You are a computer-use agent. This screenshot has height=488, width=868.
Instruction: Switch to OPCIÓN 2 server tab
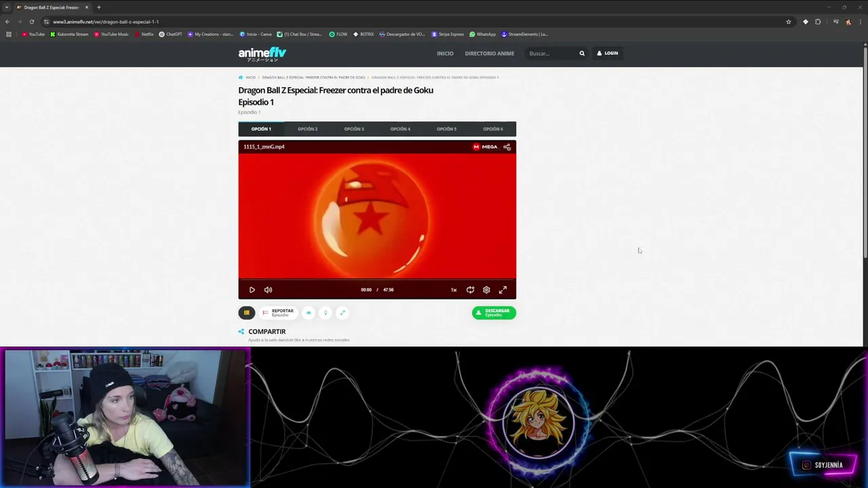(307, 129)
